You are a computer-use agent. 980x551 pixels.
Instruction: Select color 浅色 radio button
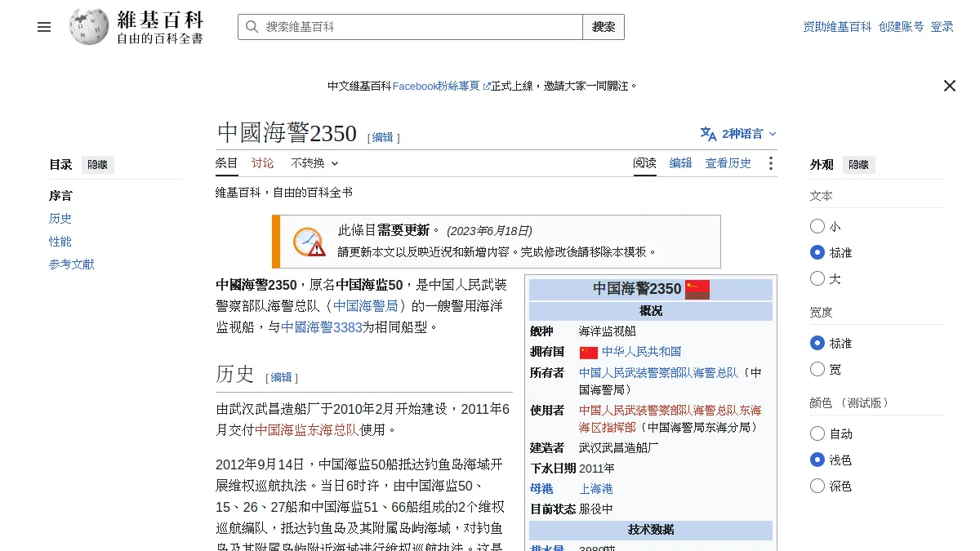[817, 460]
